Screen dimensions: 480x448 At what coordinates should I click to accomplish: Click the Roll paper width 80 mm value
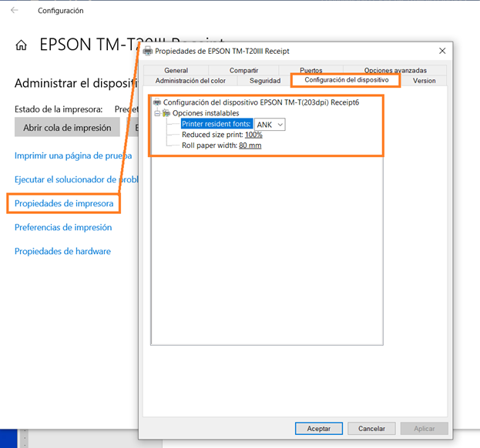coord(250,145)
